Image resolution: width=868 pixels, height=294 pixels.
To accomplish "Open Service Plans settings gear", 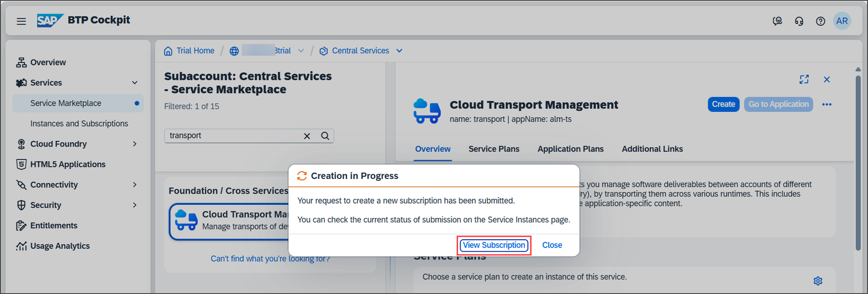I will (x=818, y=281).
